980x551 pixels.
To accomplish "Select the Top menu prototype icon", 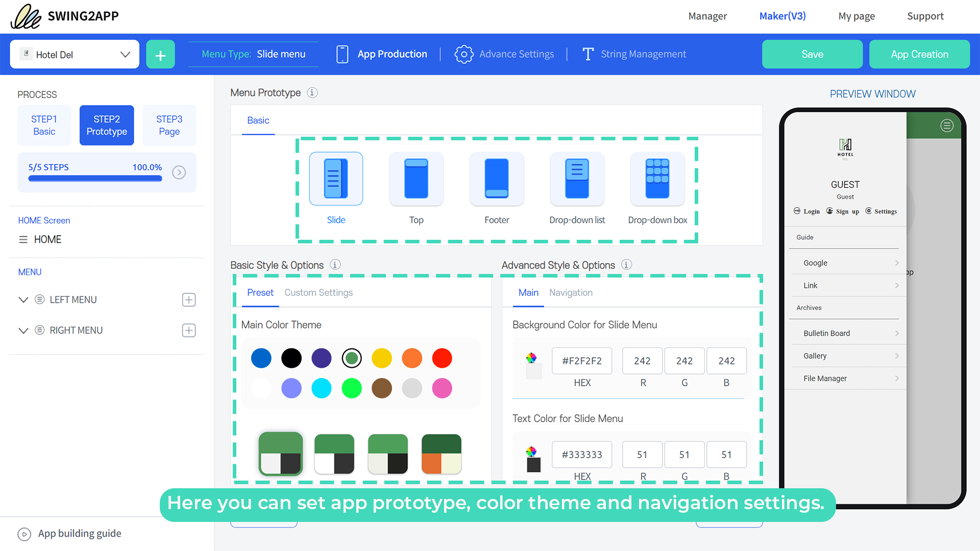I will click(x=416, y=179).
